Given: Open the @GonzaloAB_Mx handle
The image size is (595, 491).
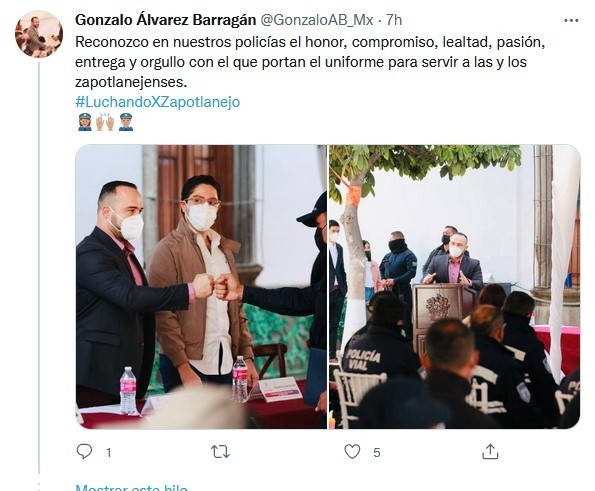Looking at the screenshot, I should (316, 20).
